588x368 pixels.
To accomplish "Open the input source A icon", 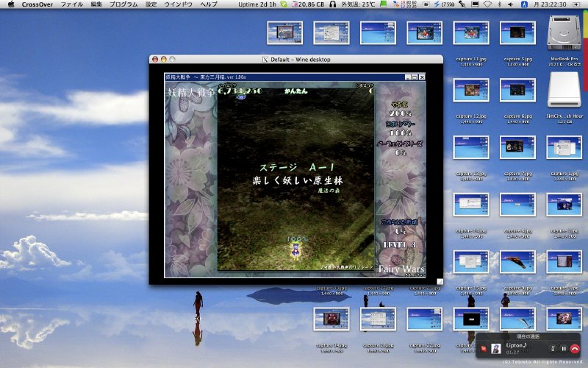I will (x=524, y=4).
